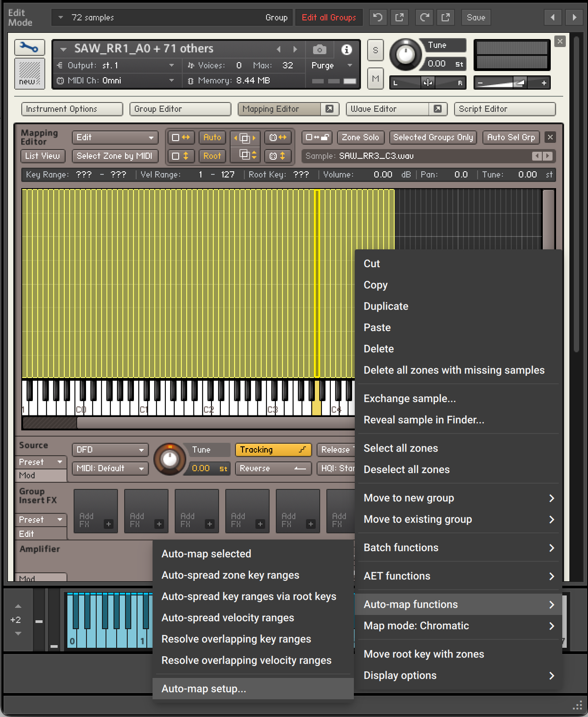Choose Select all zones
Viewport: 588px width, 717px height.
(x=459, y=448)
